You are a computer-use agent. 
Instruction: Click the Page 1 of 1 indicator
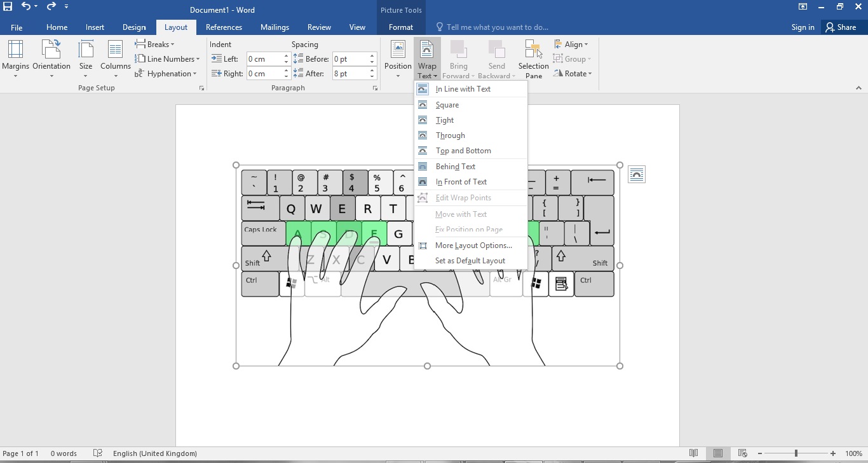[x=20, y=453]
